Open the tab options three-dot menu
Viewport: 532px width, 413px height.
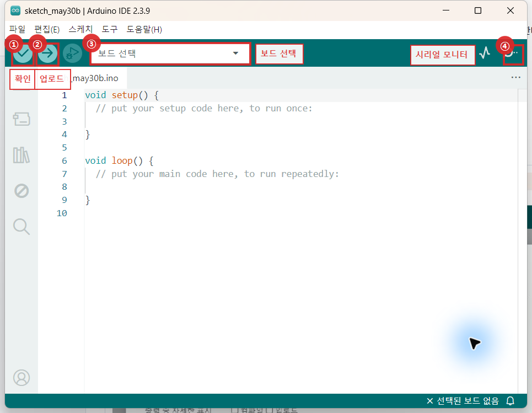point(515,77)
